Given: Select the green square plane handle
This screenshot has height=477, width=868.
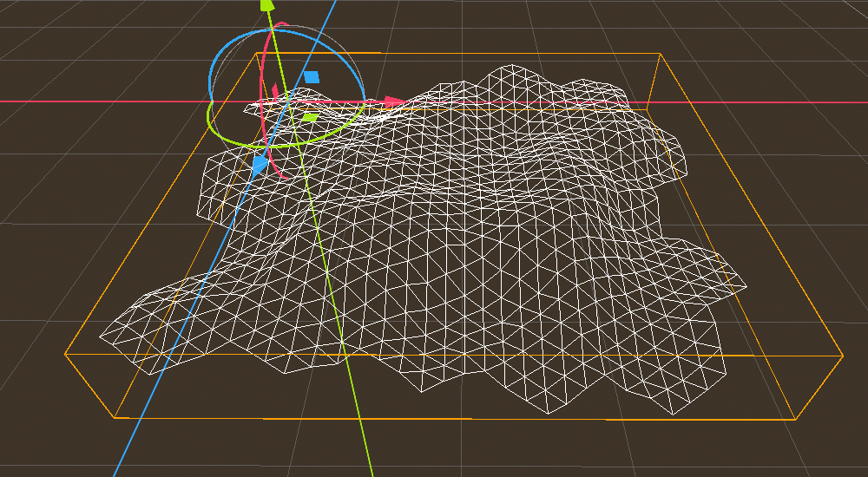Looking at the screenshot, I should click(310, 117).
